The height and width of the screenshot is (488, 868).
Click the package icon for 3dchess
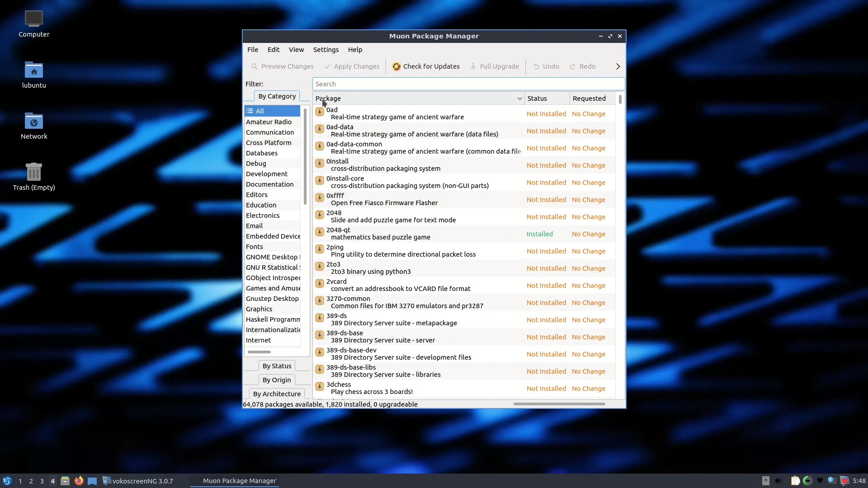320,386
